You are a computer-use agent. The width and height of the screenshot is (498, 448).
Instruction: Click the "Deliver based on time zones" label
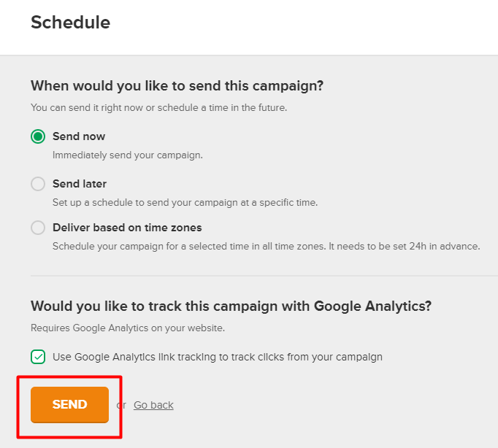[127, 228]
